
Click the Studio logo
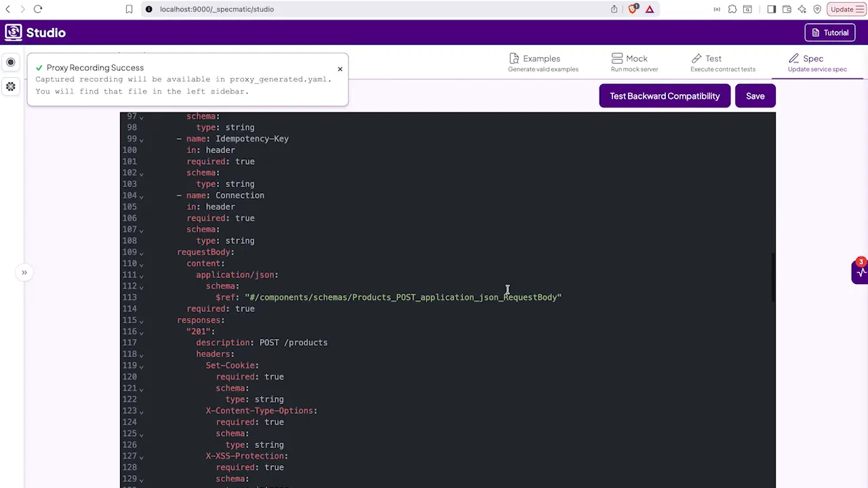coord(33,32)
